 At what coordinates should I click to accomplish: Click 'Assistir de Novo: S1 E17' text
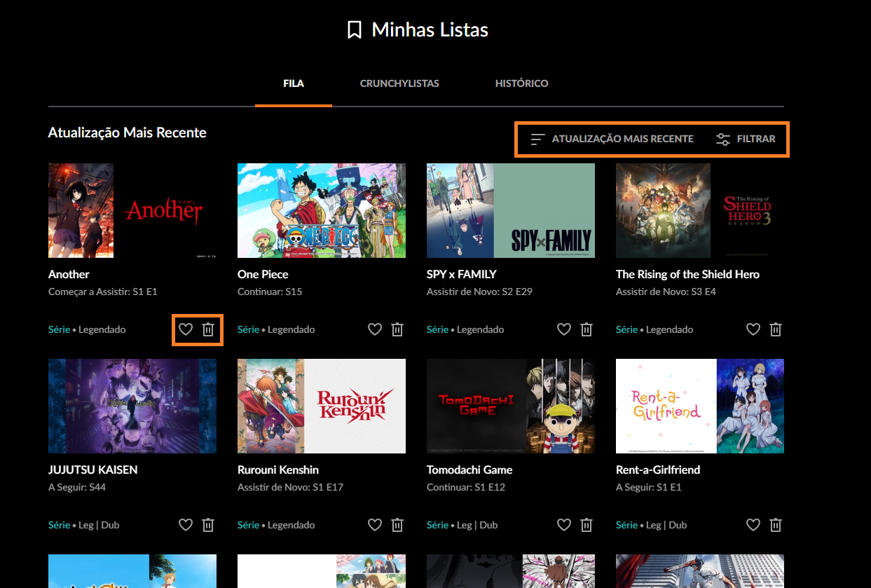click(x=290, y=487)
